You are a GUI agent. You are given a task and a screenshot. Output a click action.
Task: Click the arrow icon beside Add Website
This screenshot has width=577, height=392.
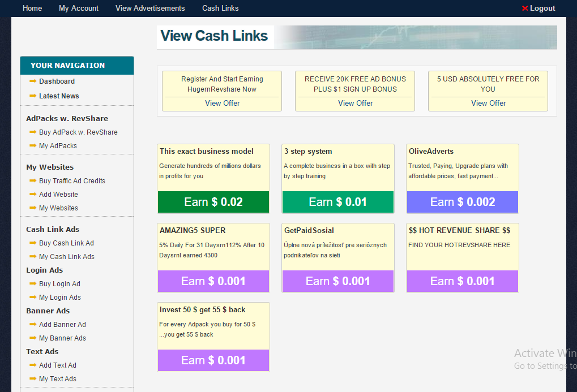point(33,194)
